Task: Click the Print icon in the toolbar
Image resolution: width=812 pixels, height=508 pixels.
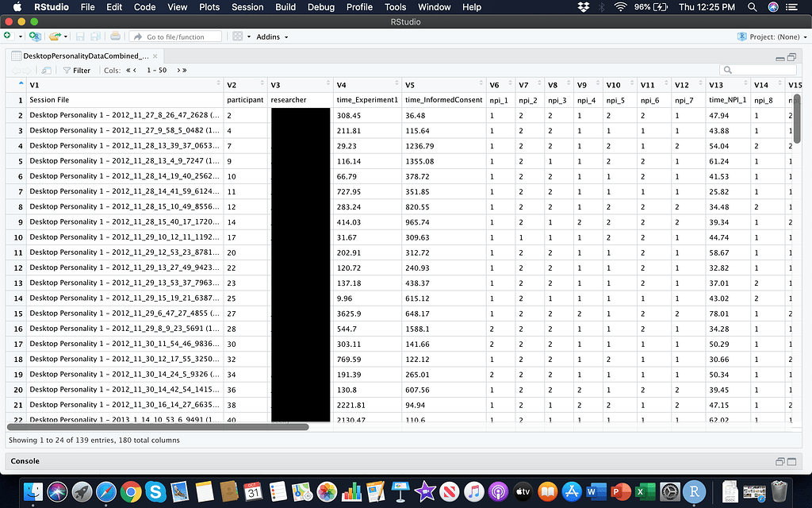Action: [x=115, y=37]
